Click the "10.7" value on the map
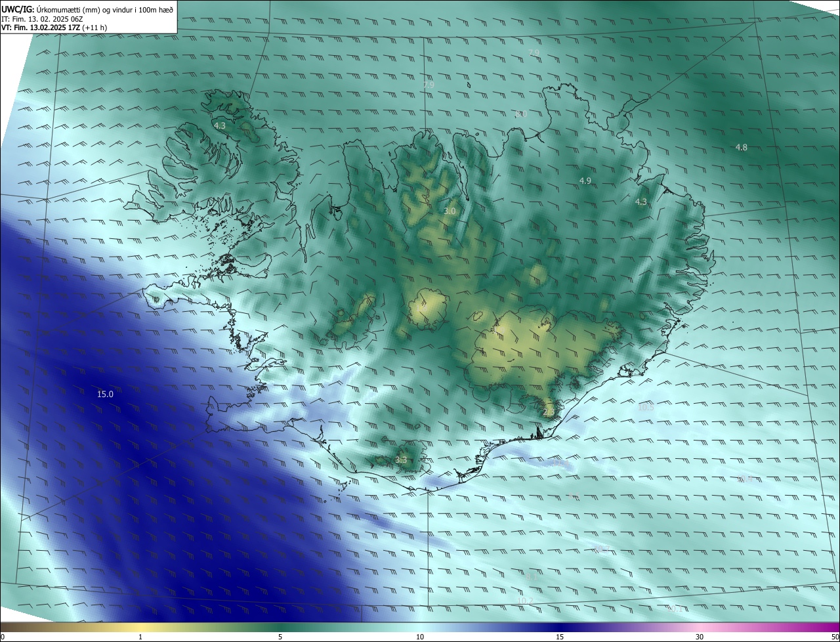This screenshot has width=840, height=642. 602,549
